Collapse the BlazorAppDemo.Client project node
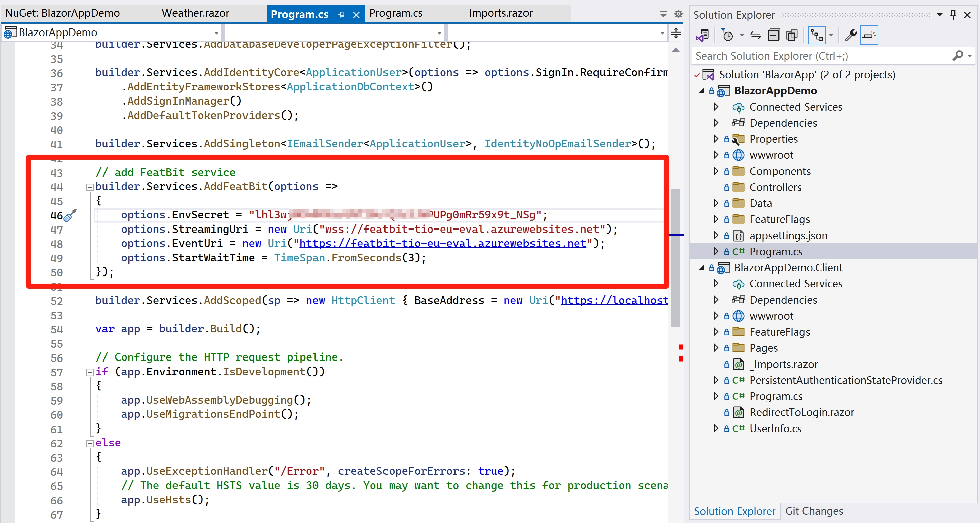980x523 pixels. click(702, 268)
